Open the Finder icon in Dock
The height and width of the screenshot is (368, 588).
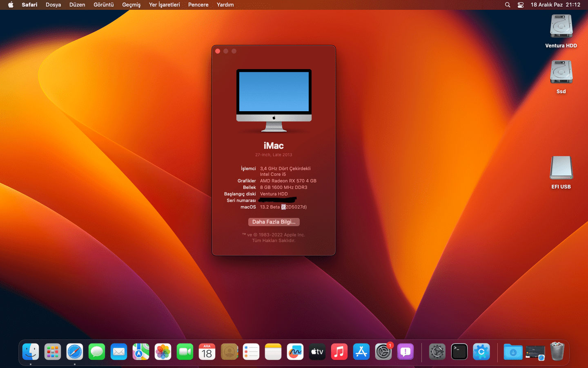(31, 352)
